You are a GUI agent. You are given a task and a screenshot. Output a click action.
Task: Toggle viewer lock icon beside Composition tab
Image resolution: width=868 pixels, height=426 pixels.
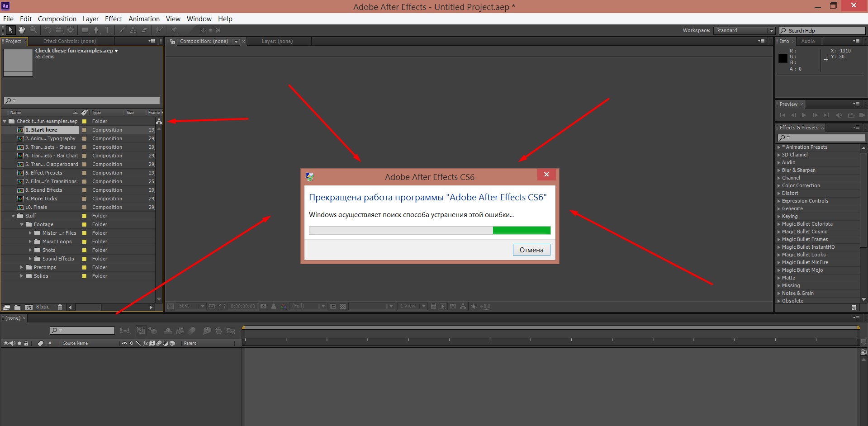pos(172,42)
